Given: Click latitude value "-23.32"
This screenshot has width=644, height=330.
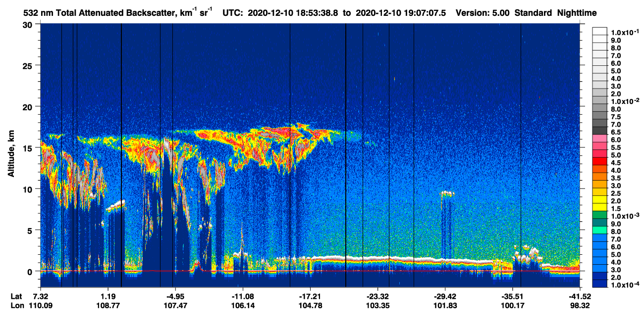Looking at the screenshot, I should coord(377,296).
